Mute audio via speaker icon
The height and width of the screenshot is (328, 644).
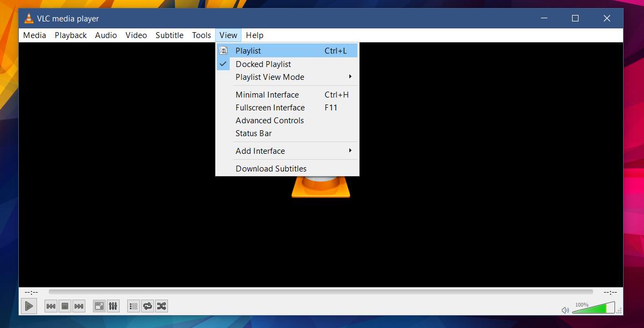point(565,310)
